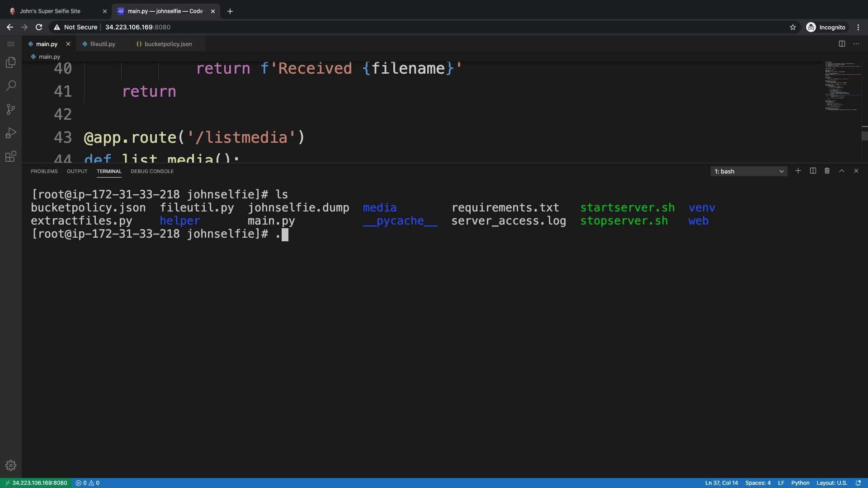
Task: Toggle application menu hamburger icon
Action: point(11,44)
